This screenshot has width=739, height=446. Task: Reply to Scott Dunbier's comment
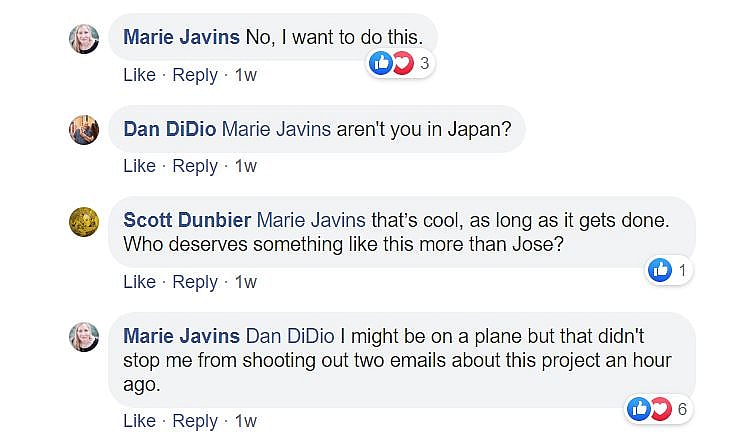[x=195, y=282]
